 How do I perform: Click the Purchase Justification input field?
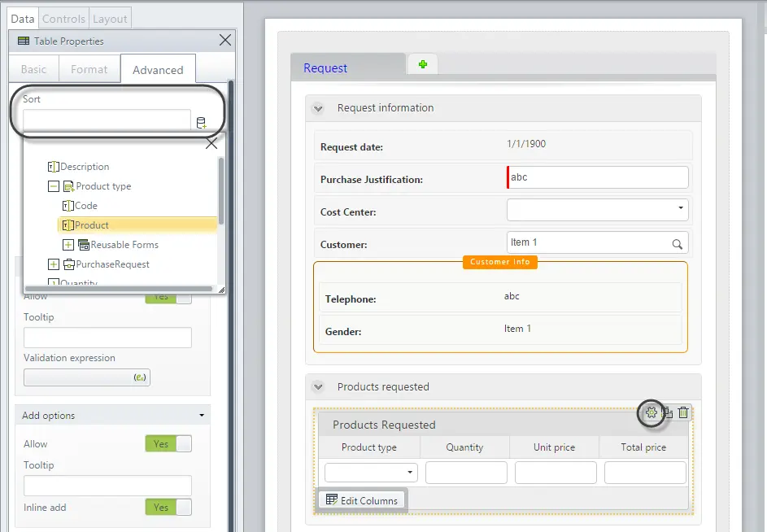(x=597, y=177)
